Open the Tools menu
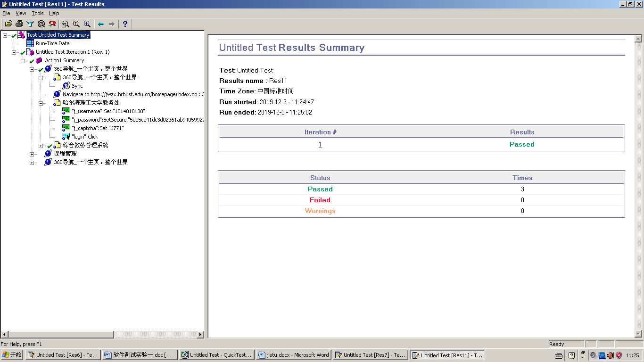 [38, 13]
